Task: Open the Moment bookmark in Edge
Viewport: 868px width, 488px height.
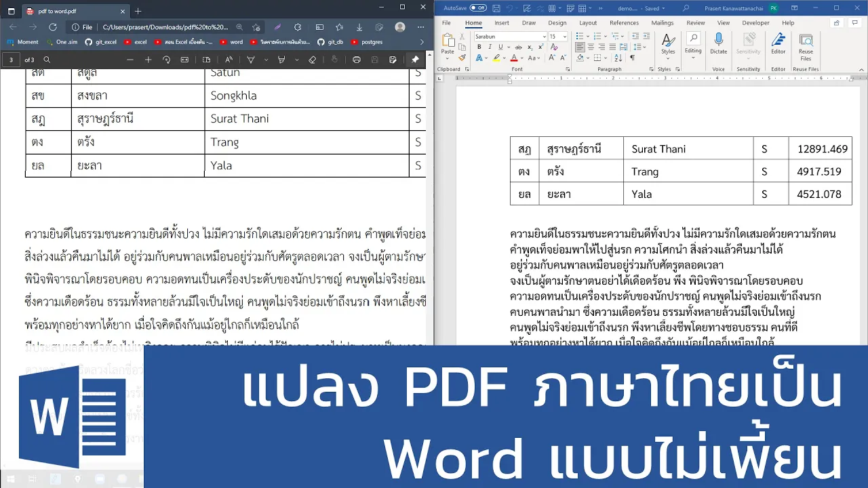Action: point(22,42)
